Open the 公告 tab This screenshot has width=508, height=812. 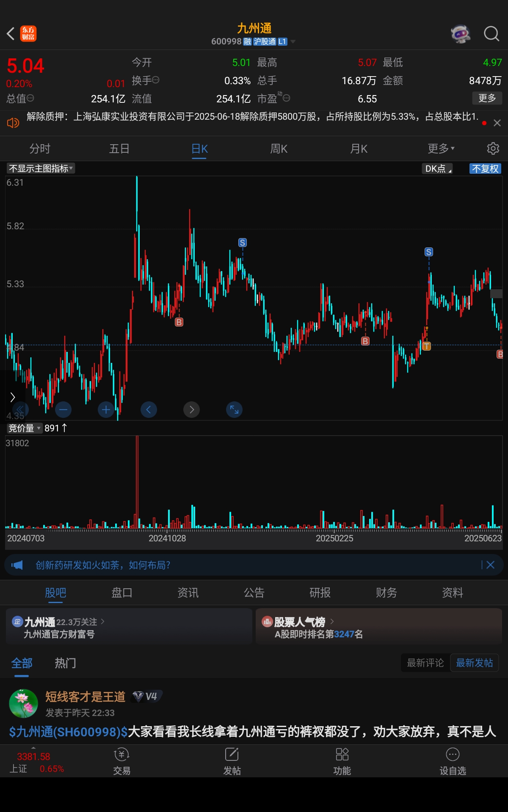coord(254,593)
